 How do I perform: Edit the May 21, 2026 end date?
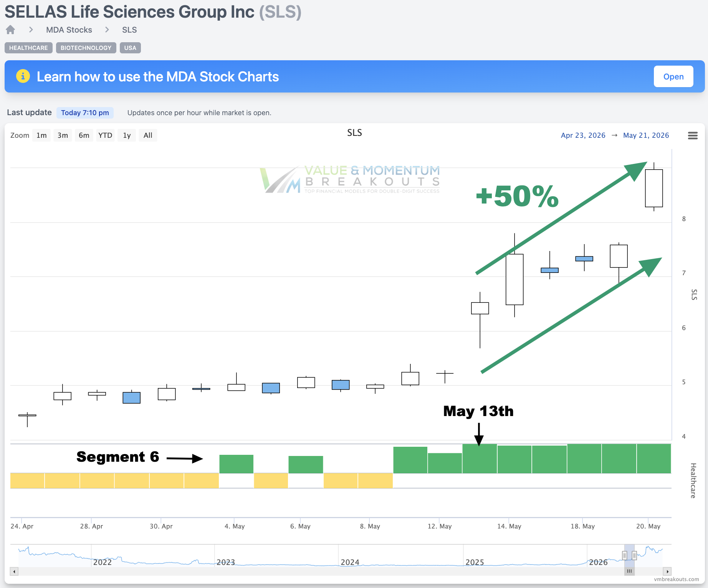tap(646, 135)
